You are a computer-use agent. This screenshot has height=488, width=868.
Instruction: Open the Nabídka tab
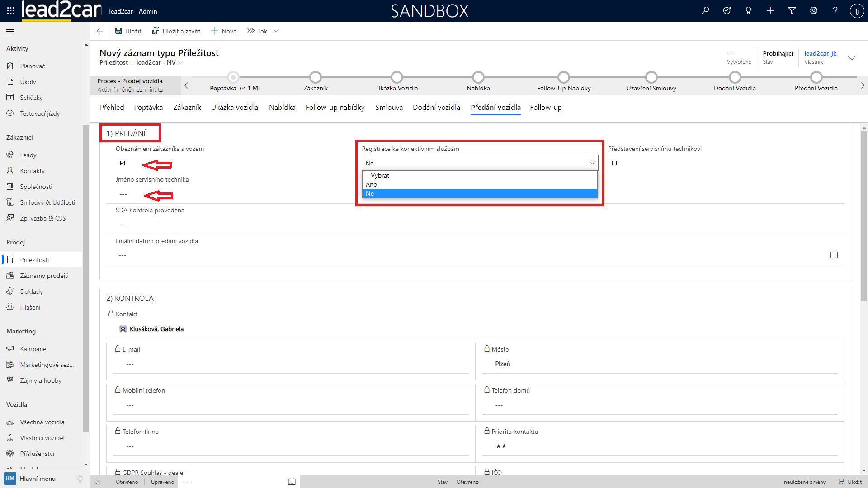click(282, 108)
